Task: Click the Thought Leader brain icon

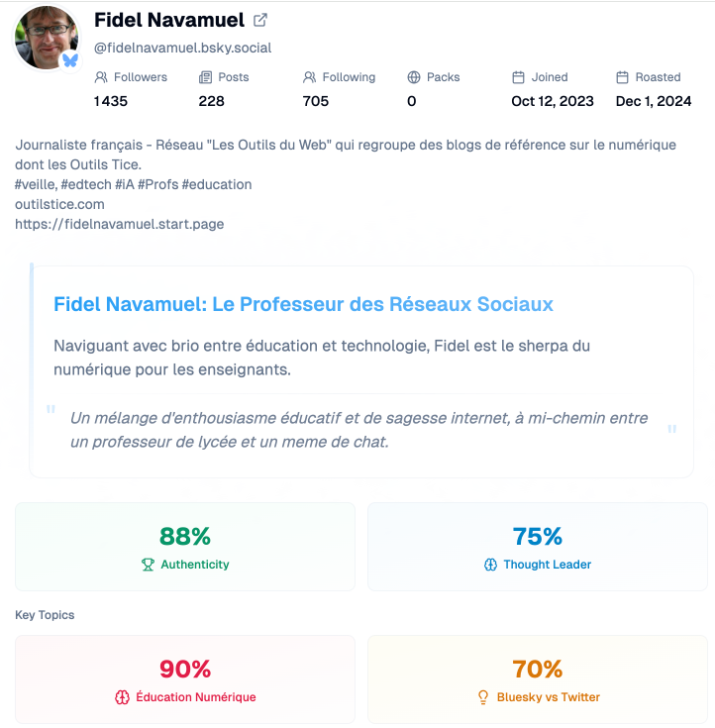Action: pyautogui.click(x=491, y=565)
